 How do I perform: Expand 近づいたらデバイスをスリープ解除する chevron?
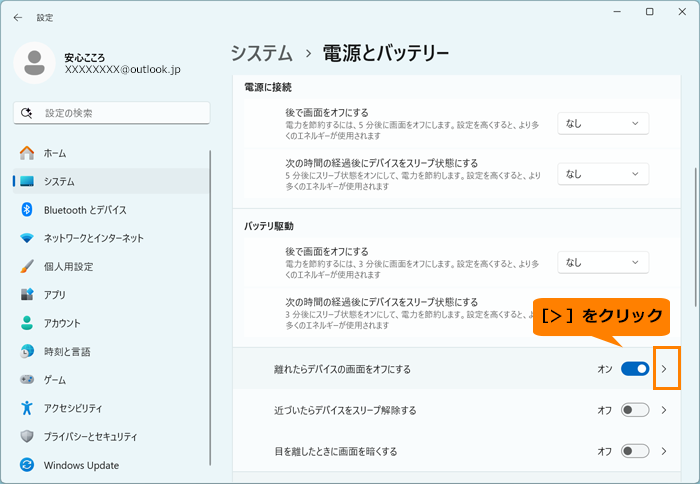click(x=664, y=410)
